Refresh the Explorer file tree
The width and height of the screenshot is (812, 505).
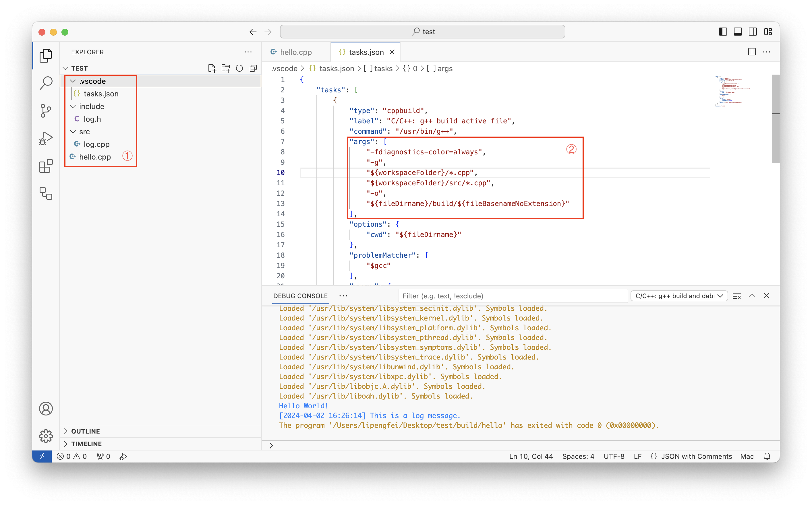tap(239, 68)
